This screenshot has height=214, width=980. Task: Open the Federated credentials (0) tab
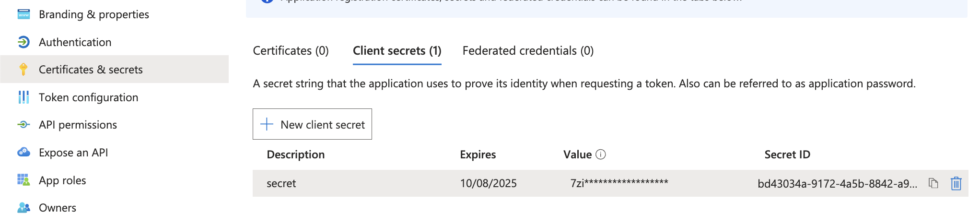click(x=528, y=51)
